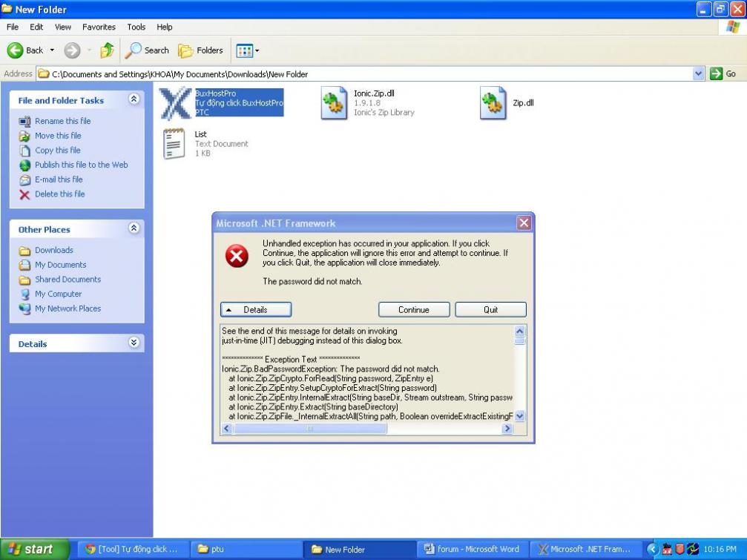The image size is (747, 560).
Task: Expand hidden system tray icons arrow
Action: [651, 550]
